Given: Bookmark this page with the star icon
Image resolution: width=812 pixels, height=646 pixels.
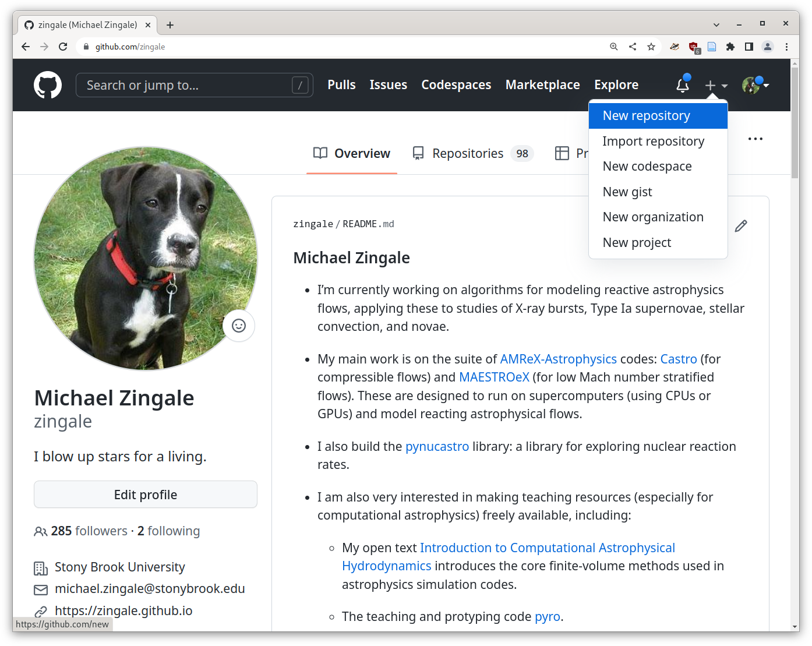Looking at the screenshot, I should 651,47.
